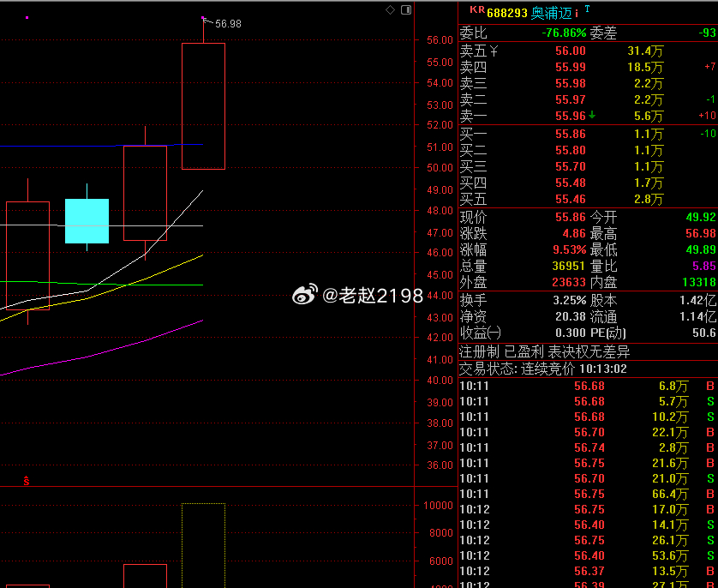Click the 净资 value 20.38
The height and width of the screenshot is (588, 718).
pos(571,316)
